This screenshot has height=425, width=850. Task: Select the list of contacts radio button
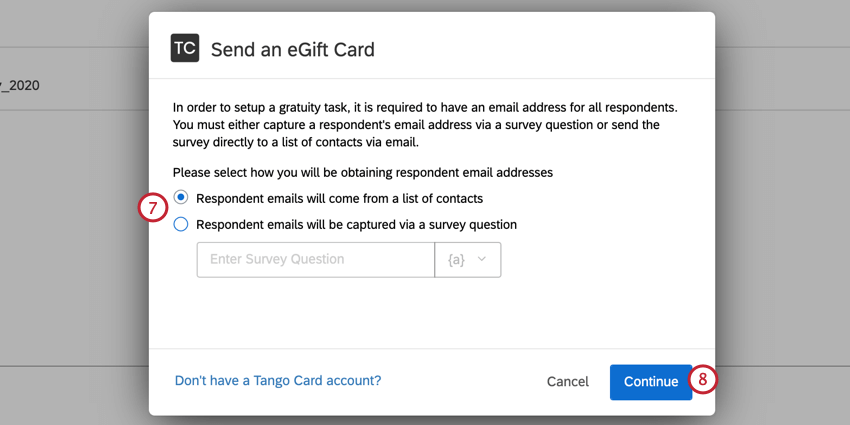[x=181, y=198]
